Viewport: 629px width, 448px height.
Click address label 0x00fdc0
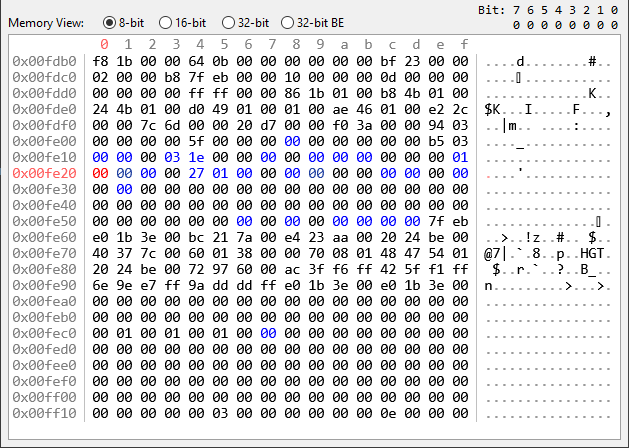44,77
